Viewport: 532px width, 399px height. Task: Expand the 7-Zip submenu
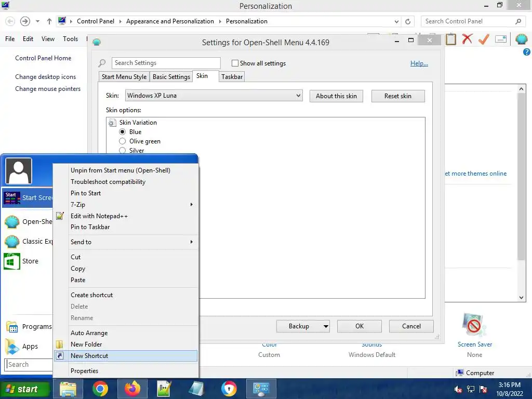191,205
